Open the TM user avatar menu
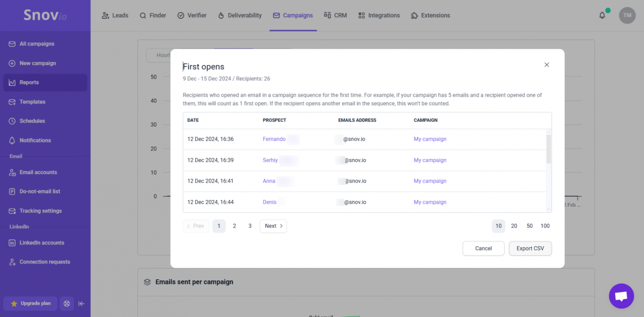The width and height of the screenshot is (644, 317). pyautogui.click(x=627, y=16)
